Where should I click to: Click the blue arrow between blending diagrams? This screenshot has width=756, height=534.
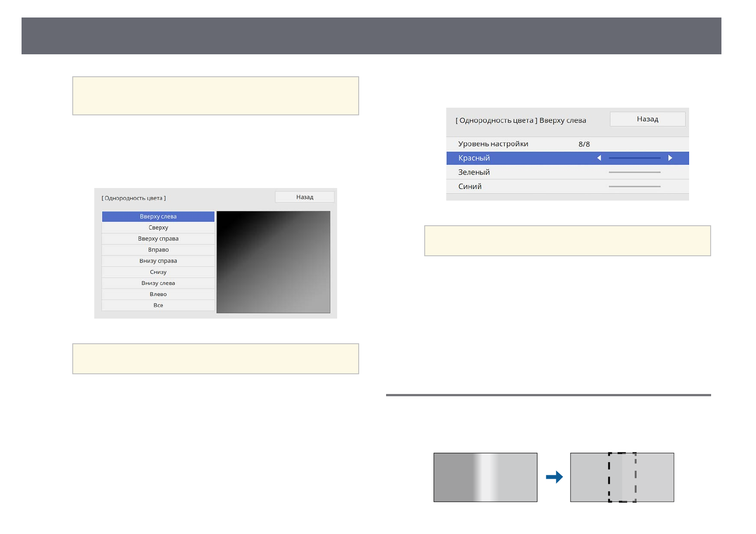point(554,477)
